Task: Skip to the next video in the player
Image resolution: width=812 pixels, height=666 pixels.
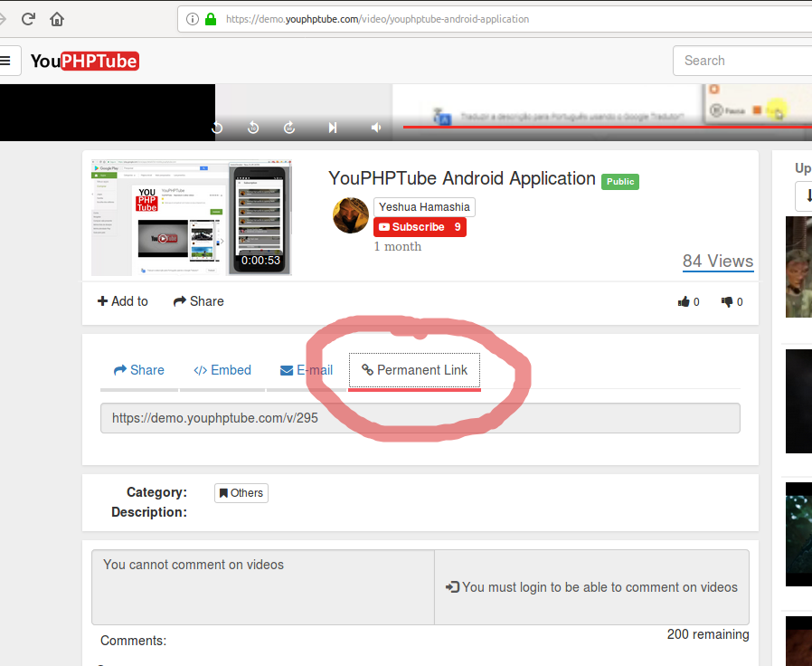Action: pyautogui.click(x=333, y=128)
